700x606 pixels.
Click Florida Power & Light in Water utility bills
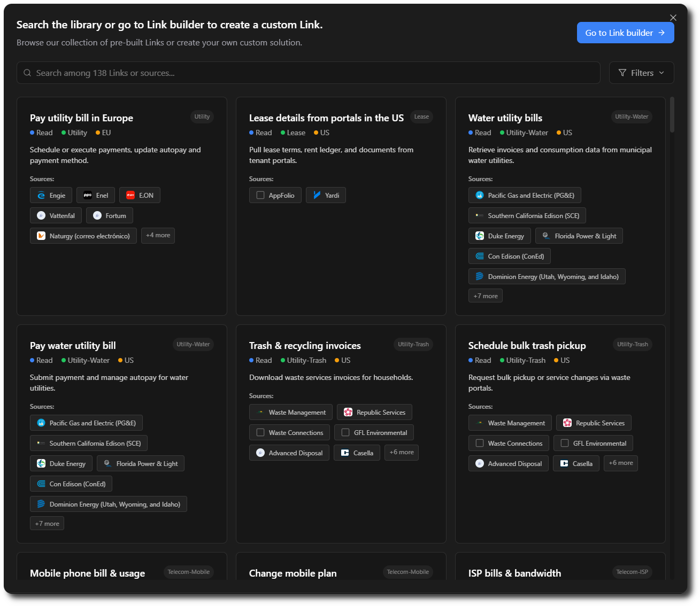point(579,236)
